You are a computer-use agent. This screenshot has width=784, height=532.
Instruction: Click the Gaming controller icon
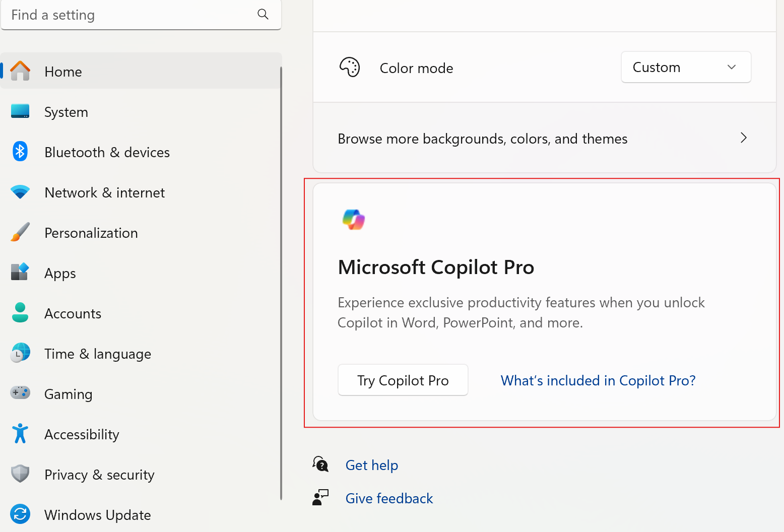[20, 392]
